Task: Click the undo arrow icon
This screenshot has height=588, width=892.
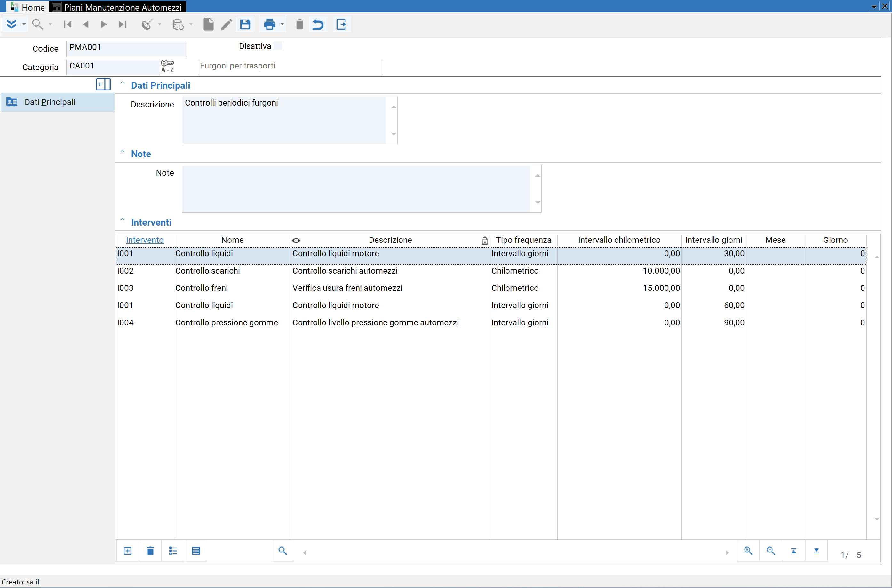Action: [318, 24]
